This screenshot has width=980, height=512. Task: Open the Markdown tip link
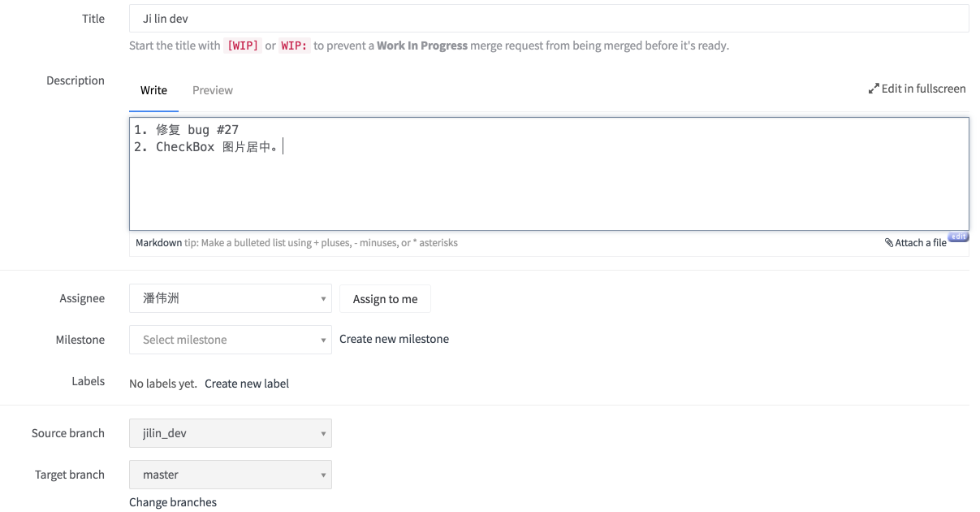[158, 243]
